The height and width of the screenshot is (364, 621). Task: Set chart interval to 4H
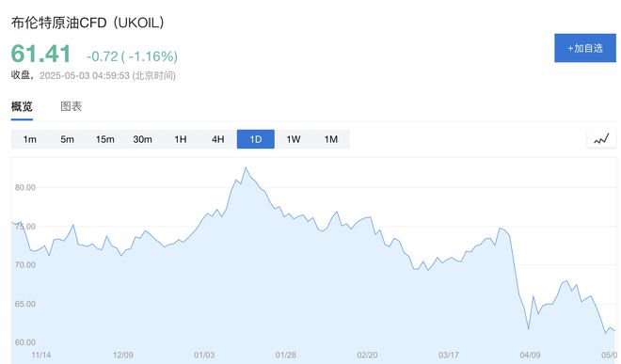218,139
